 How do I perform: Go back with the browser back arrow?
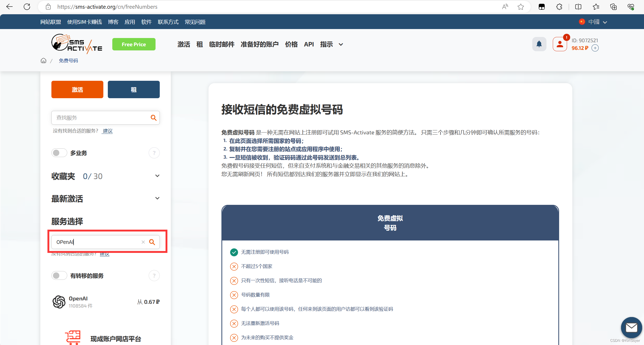(x=9, y=7)
